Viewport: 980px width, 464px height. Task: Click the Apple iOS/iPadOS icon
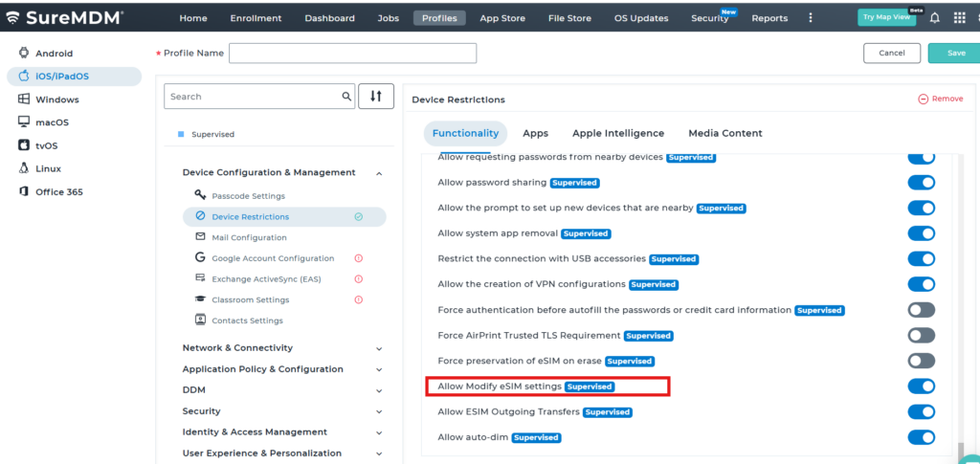pyautogui.click(x=24, y=77)
